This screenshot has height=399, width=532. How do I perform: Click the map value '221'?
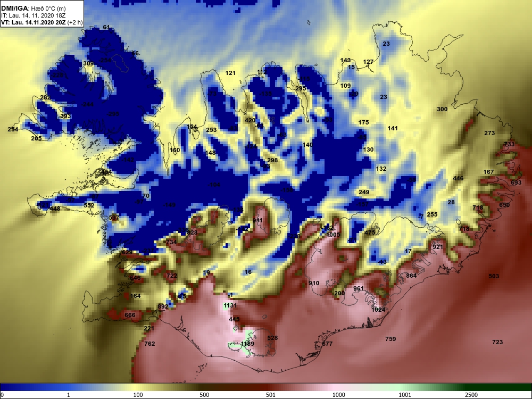[149, 328]
